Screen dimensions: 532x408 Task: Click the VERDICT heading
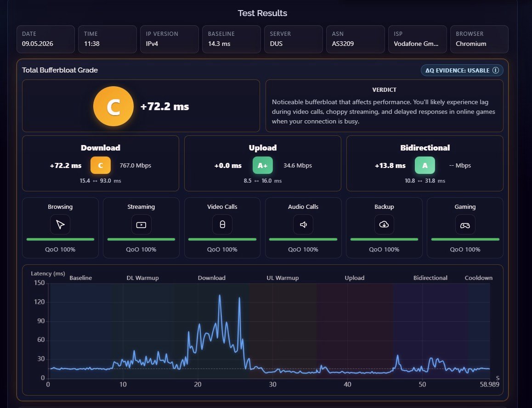(x=384, y=90)
